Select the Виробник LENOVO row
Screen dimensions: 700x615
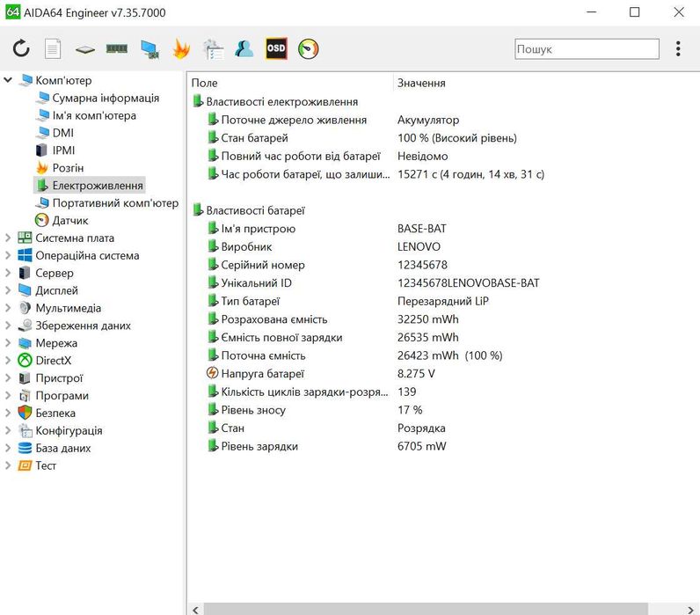[x=246, y=246]
